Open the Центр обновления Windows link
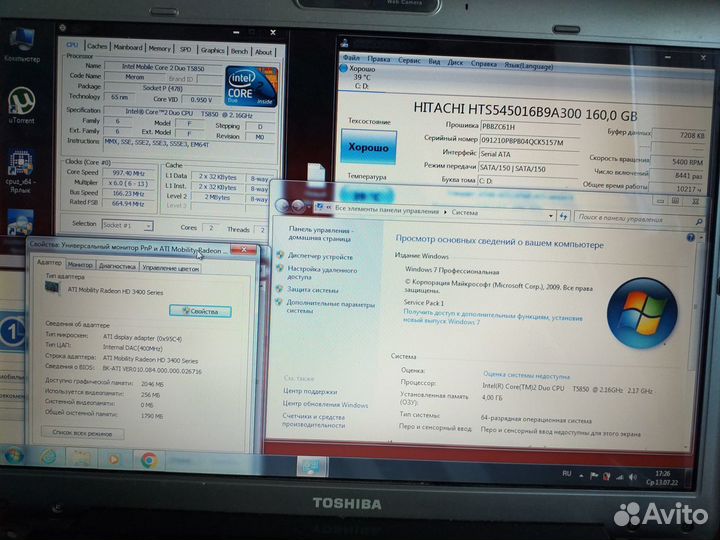The image size is (720, 540). click(x=325, y=404)
